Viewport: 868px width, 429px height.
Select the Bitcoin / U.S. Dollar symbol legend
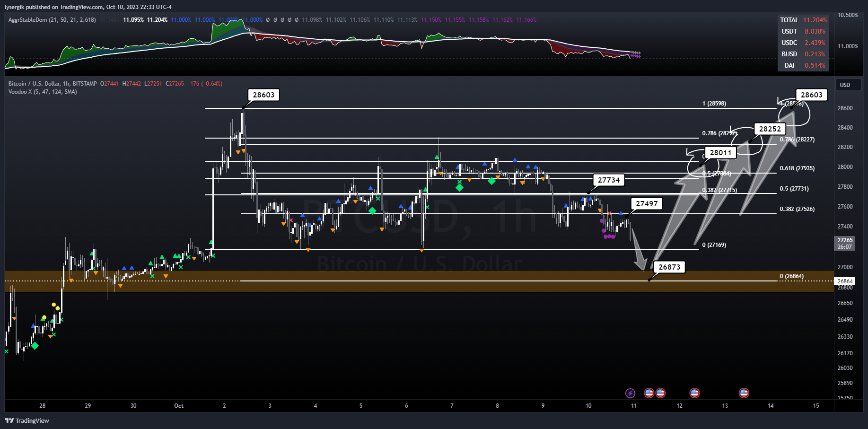(53, 84)
